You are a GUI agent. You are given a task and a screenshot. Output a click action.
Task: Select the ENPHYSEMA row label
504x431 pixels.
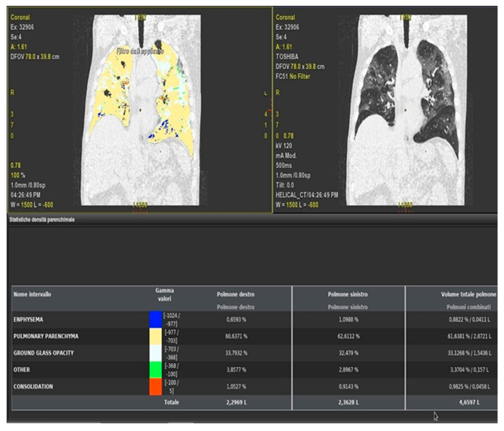coord(28,320)
